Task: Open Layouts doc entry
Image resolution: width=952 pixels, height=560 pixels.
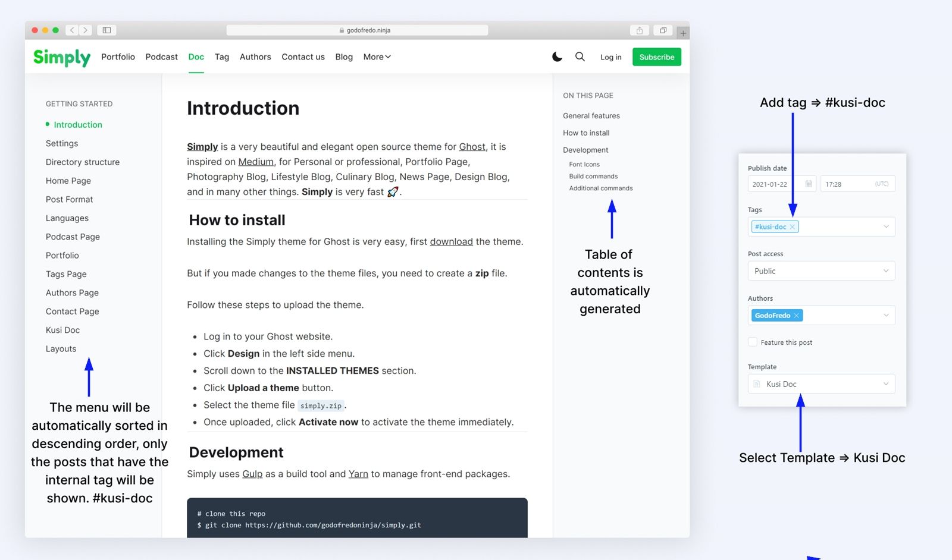Action: [61, 349]
